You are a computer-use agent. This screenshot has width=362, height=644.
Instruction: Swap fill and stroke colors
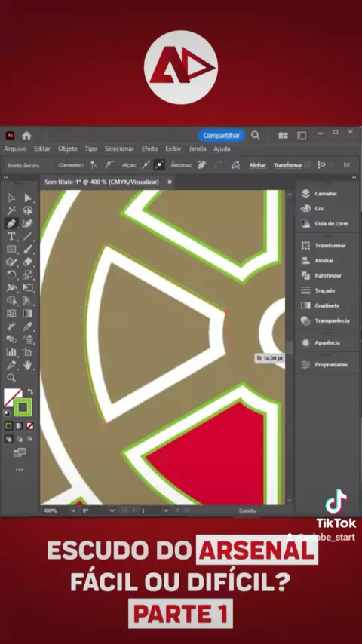click(30, 392)
